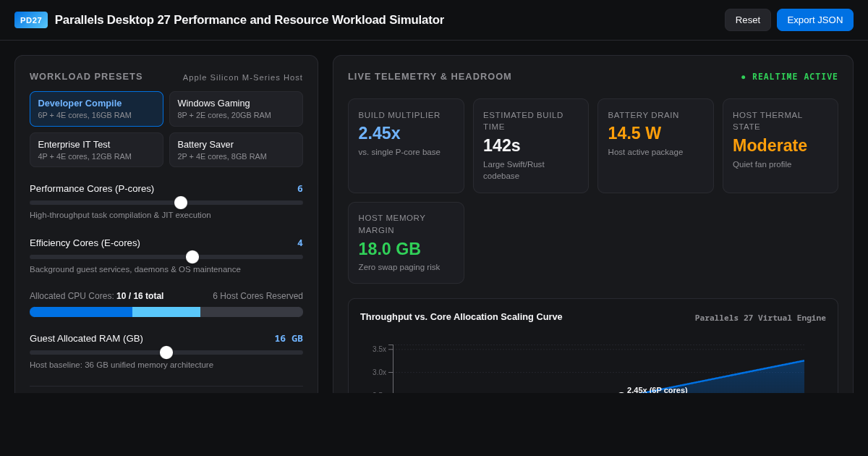This screenshot has height=456, width=868.
Task: Click the 'Apple Silicon M-Series Host' label
Action: [x=243, y=77]
